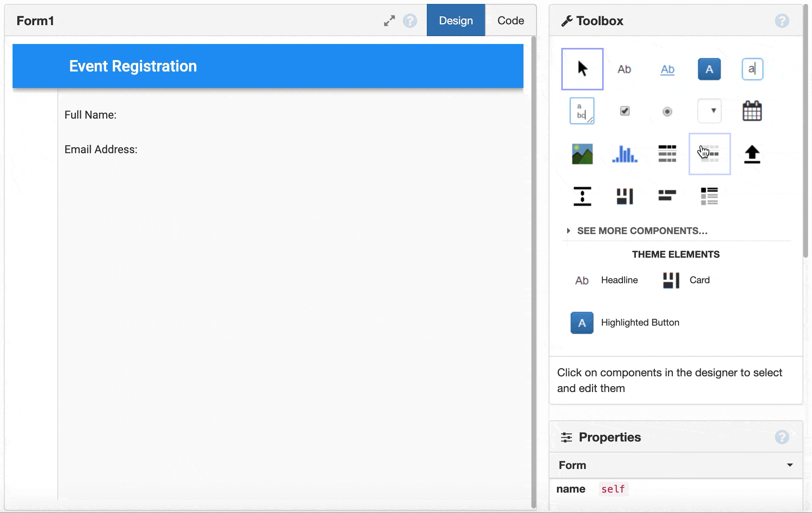Choose the DatePicker calendar icon

[752, 111]
